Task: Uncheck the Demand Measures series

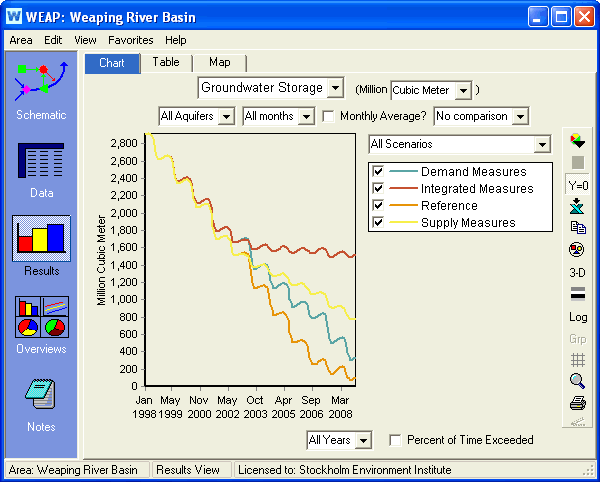Action: (x=378, y=171)
